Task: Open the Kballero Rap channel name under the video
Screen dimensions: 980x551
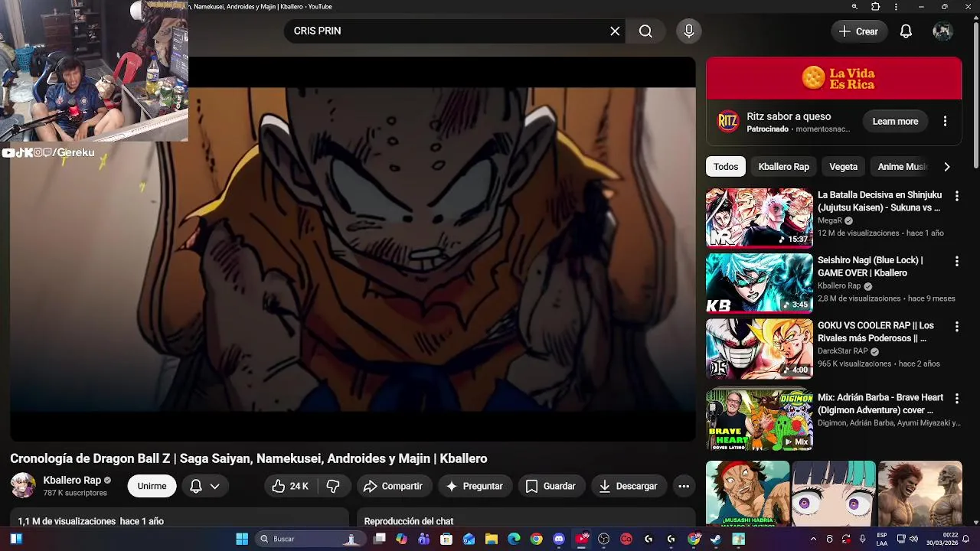Action: [x=72, y=480]
